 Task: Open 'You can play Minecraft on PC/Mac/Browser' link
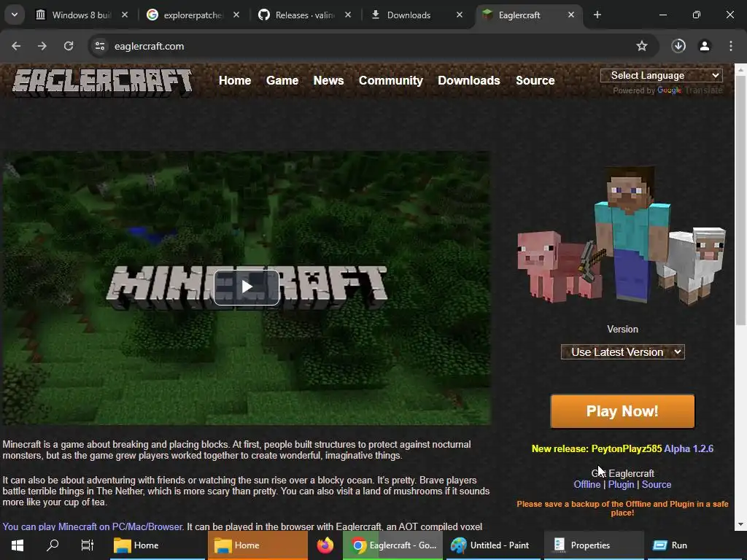93,526
